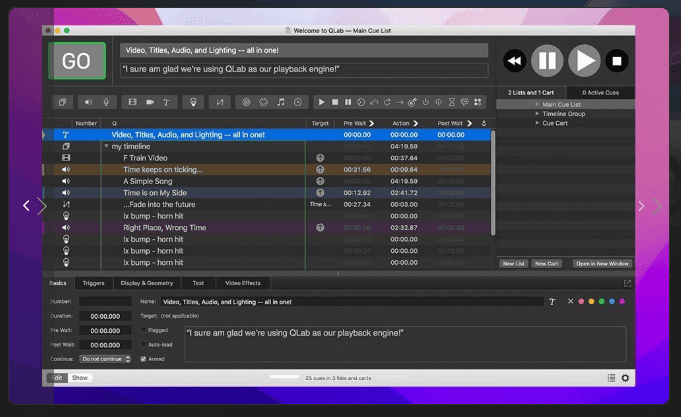Add a Disarm cue from toolbar
681x417 pixels.
click(439, 102)
